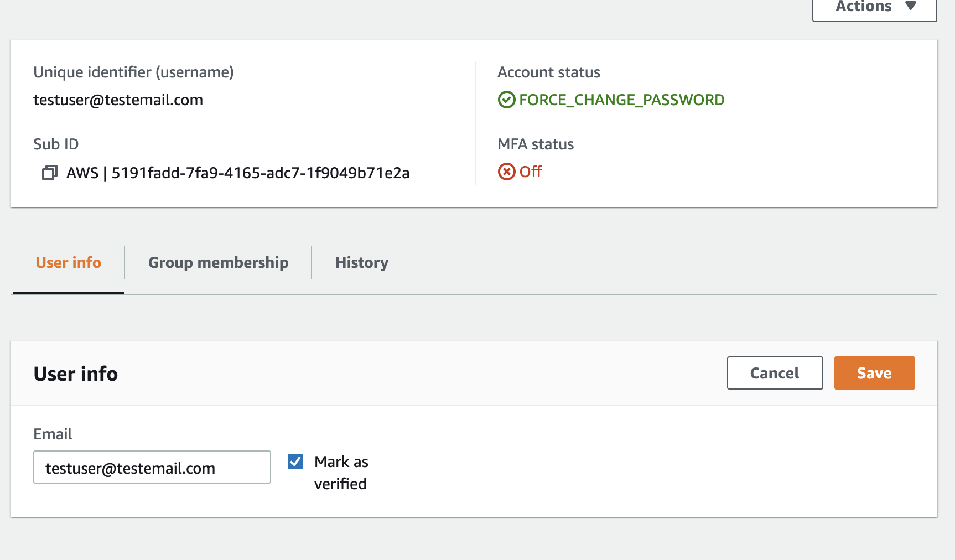Viewport: 955px width, 560px height.
Task: Click inside the Email input field
Action: (152, 468)
